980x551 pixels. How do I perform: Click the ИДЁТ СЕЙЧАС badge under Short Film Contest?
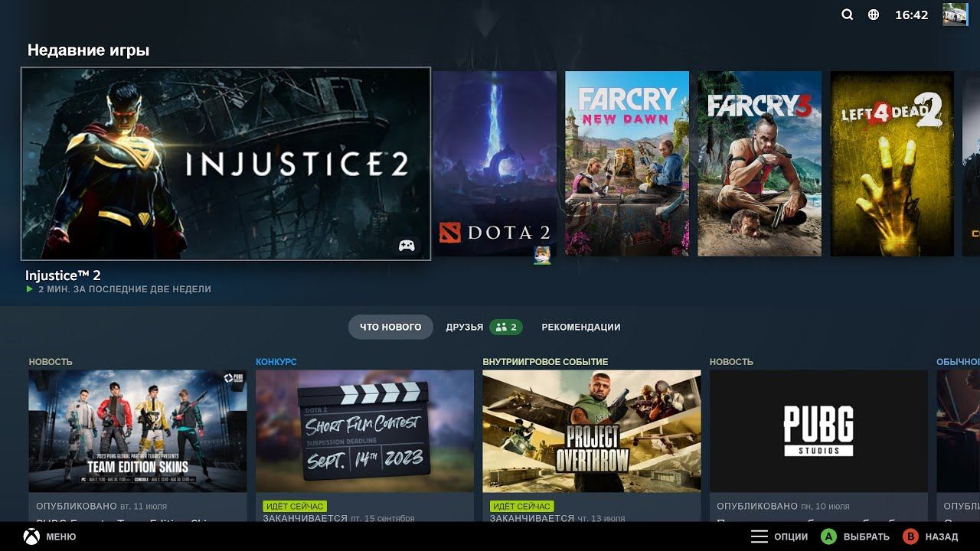click(296, 507)
